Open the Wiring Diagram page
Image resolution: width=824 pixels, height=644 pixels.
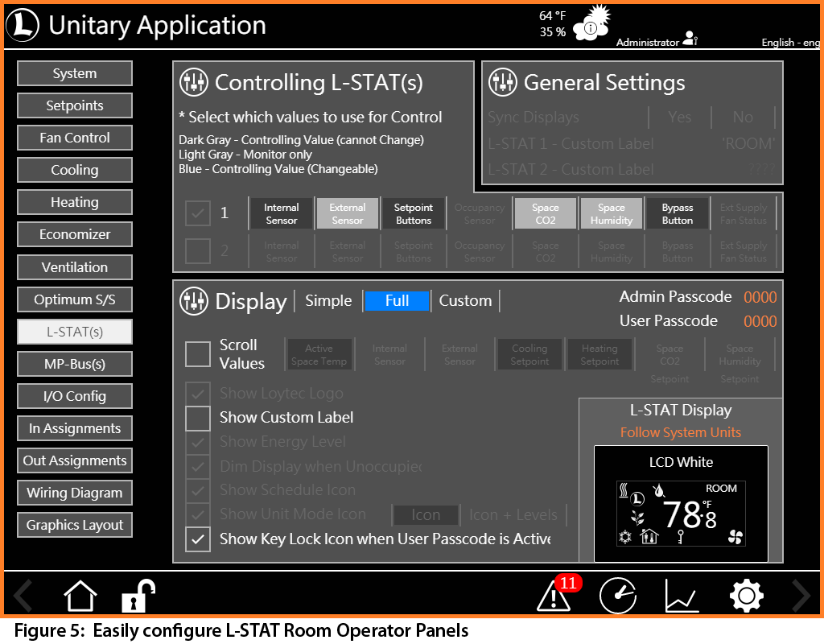tap(75, 493)
